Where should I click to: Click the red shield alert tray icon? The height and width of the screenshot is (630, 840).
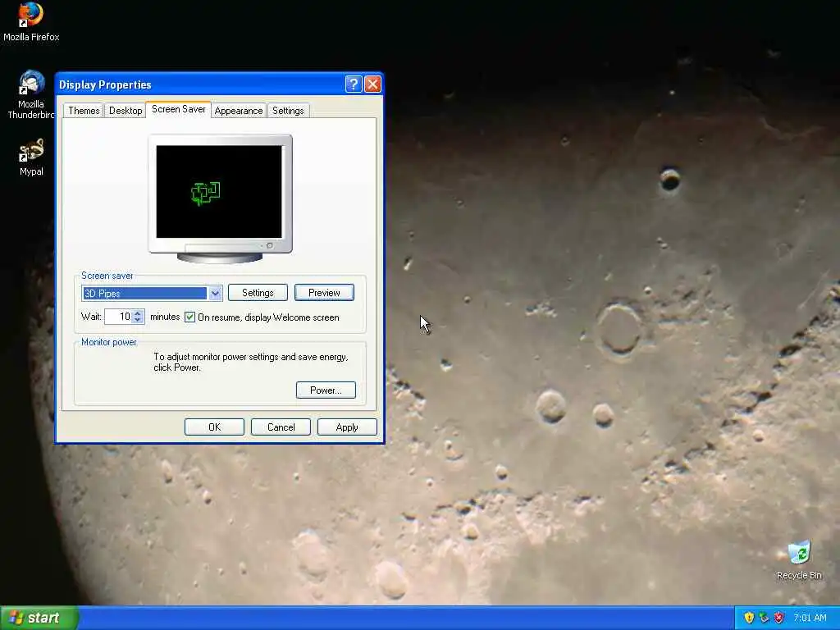pos(779,618)
